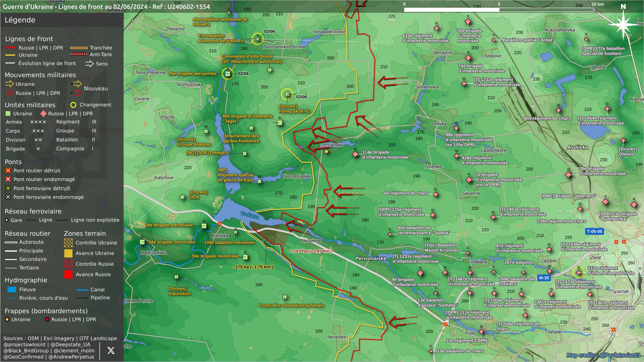Select the 67e bataillon autonome circled unit marker
The image size is (644, 362).
coord(258,39)
